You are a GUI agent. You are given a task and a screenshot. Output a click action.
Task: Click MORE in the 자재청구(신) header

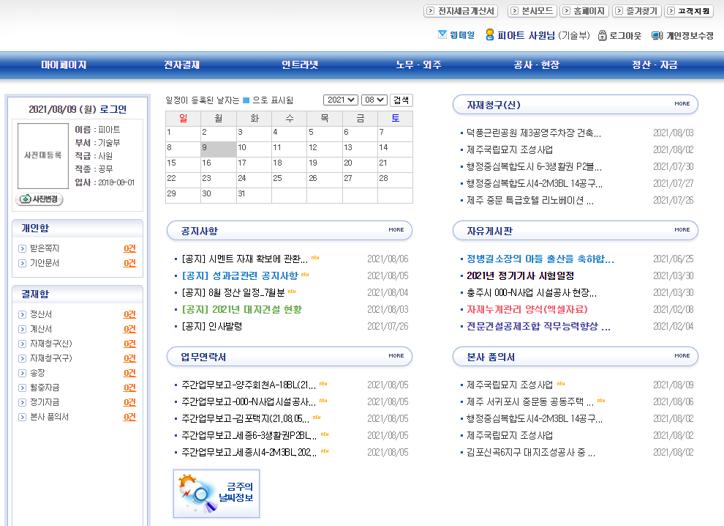point(682,104)
